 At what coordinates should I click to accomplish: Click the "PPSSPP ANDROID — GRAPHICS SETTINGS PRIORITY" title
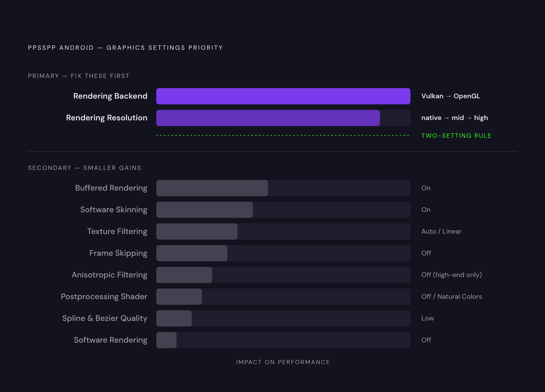pyautogui.click(x=126, y=48)
